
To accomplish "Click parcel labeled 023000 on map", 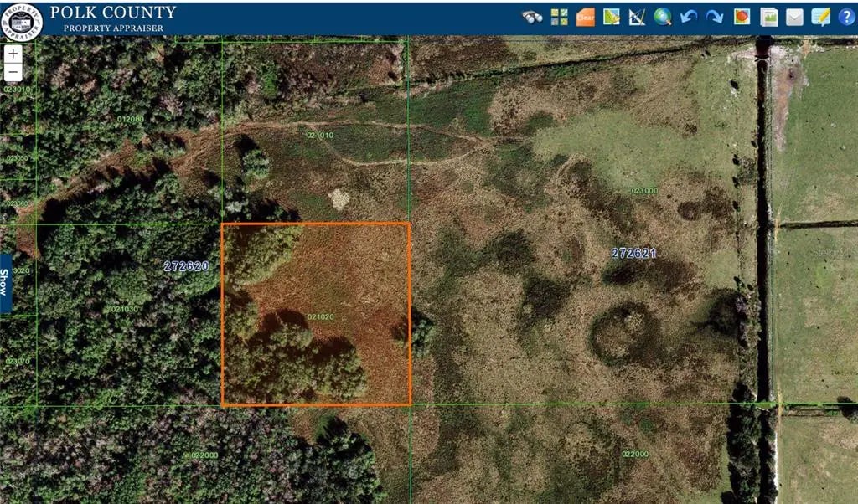I will [643, 191].
